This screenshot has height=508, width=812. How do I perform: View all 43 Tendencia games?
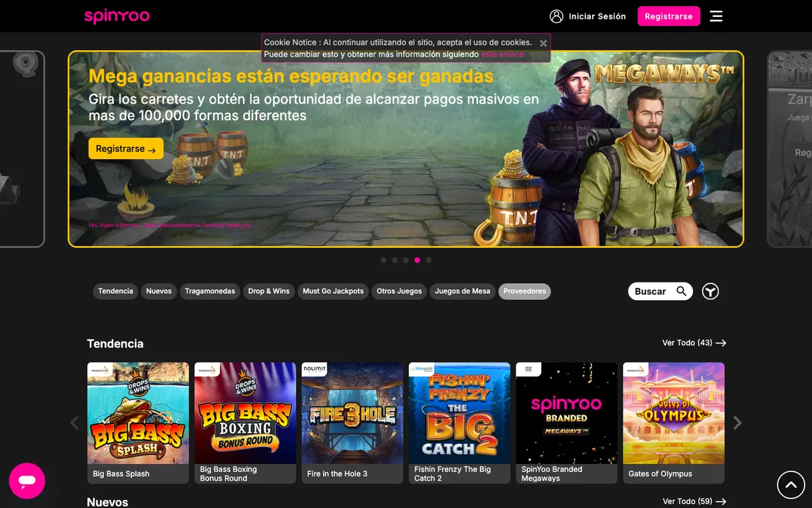(x=694, y=343)
